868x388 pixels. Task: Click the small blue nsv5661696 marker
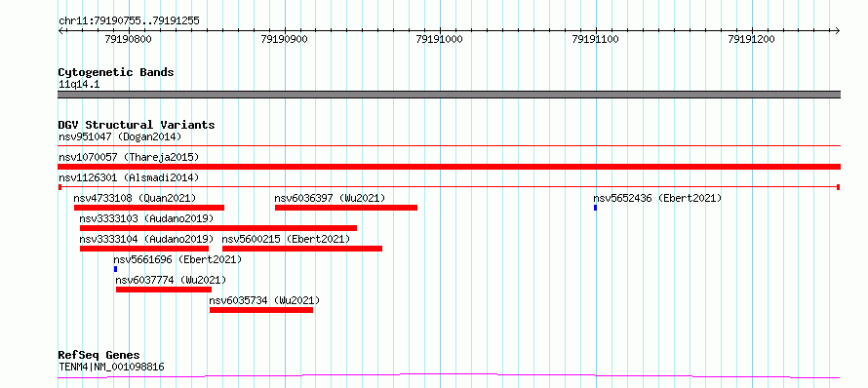tap(115, 269)
